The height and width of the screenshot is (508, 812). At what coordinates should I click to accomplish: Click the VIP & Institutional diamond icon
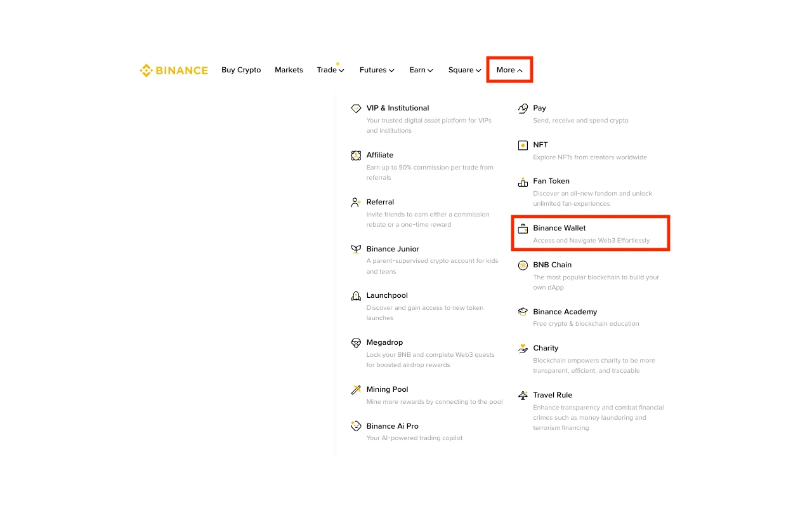356,109
